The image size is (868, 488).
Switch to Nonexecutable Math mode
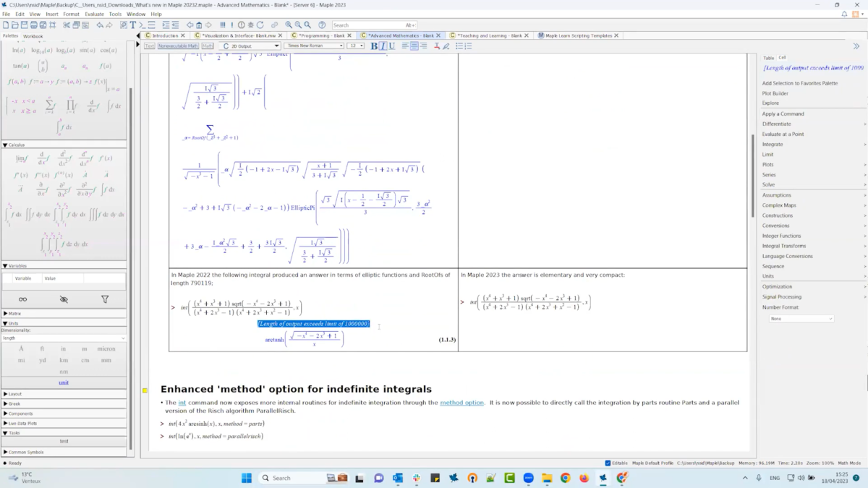[x=178, y=46]
